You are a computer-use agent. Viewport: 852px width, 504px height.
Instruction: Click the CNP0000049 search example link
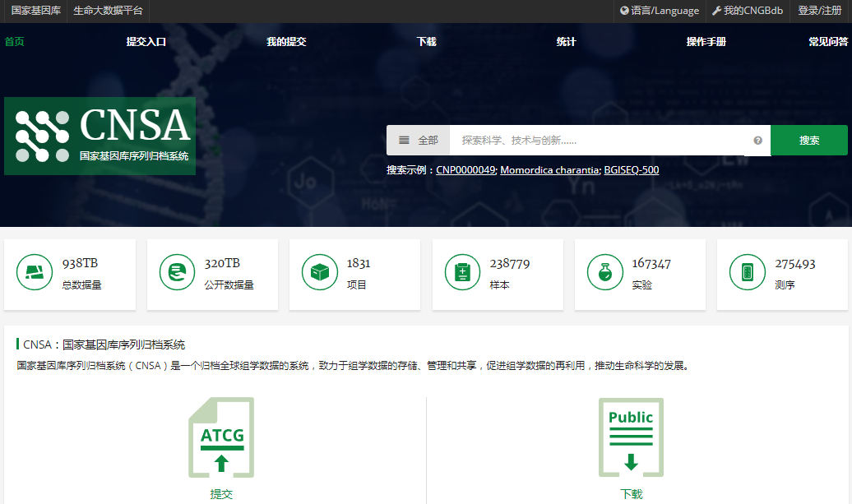[465, 170]
